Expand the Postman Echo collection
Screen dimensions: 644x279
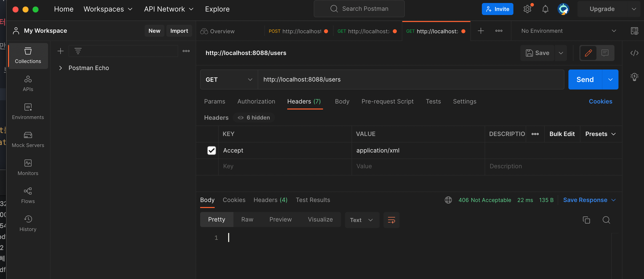coord(60,68)
